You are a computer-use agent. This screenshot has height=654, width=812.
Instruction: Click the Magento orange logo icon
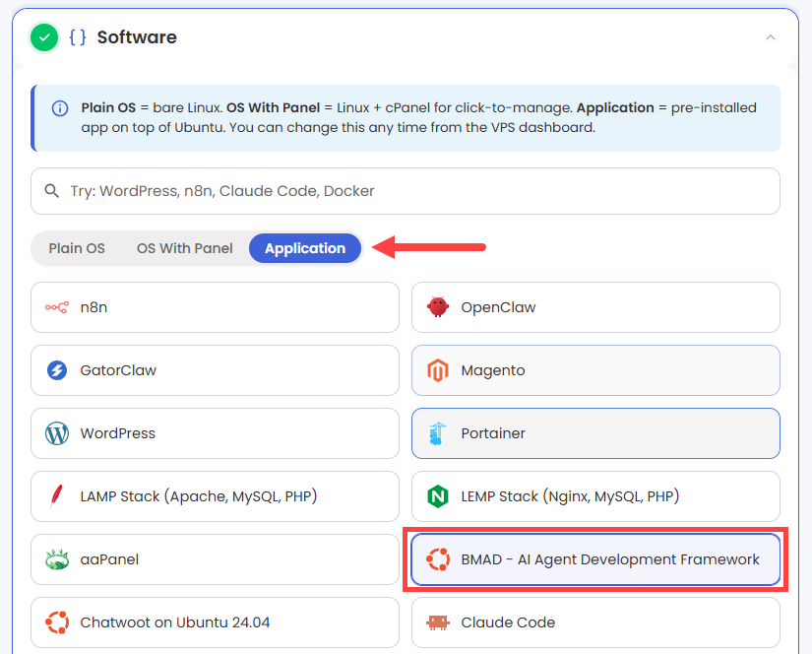click(438, 370)
